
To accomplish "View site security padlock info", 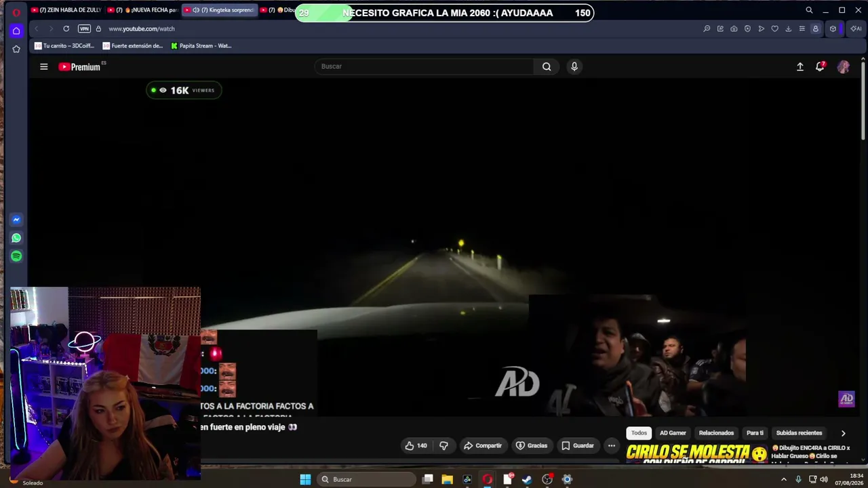I will [98, 28].
